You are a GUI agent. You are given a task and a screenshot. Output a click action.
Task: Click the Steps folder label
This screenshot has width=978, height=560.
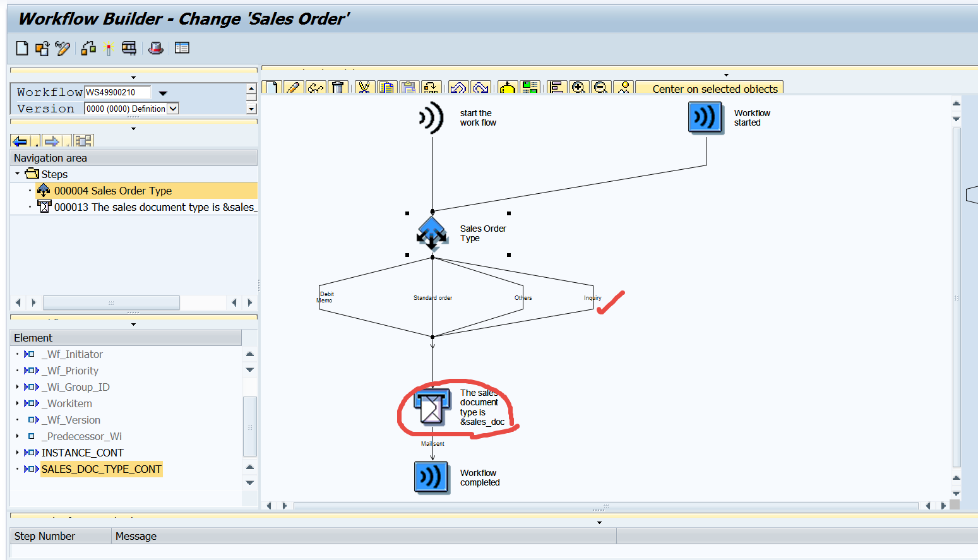(54, 174)
